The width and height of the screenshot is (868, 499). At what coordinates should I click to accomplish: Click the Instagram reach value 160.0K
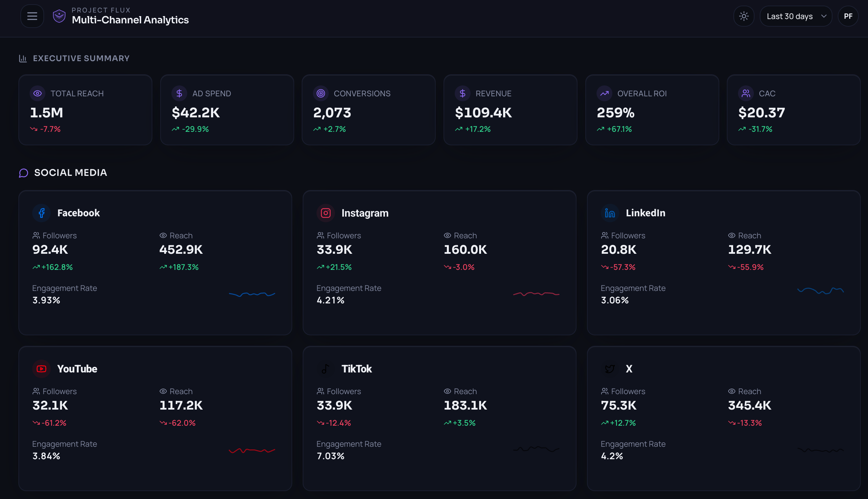(465, 250)
